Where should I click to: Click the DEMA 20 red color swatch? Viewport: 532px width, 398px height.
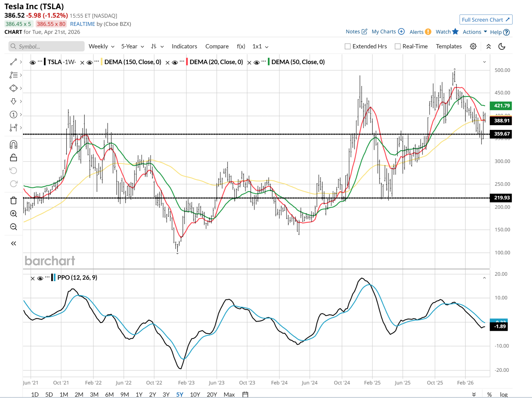(x=187, y=62)
